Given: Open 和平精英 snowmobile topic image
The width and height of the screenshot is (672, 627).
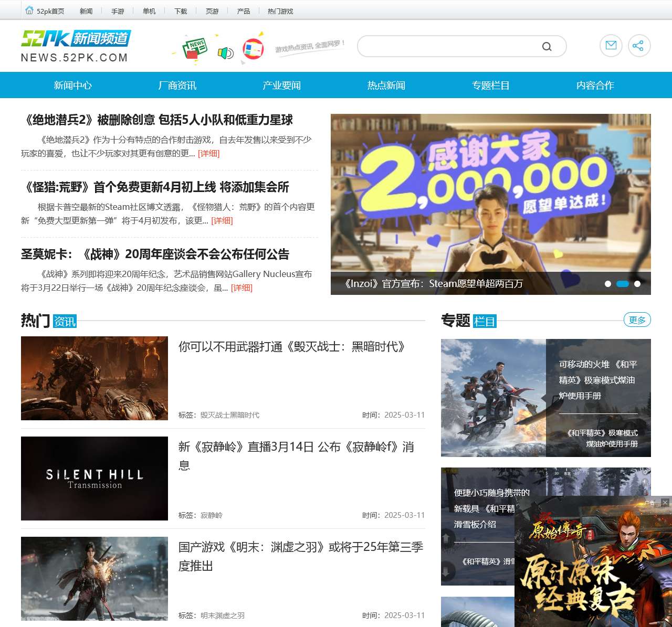Looking at the screenshot, I should pyautogui.click(x=493, y=398).
